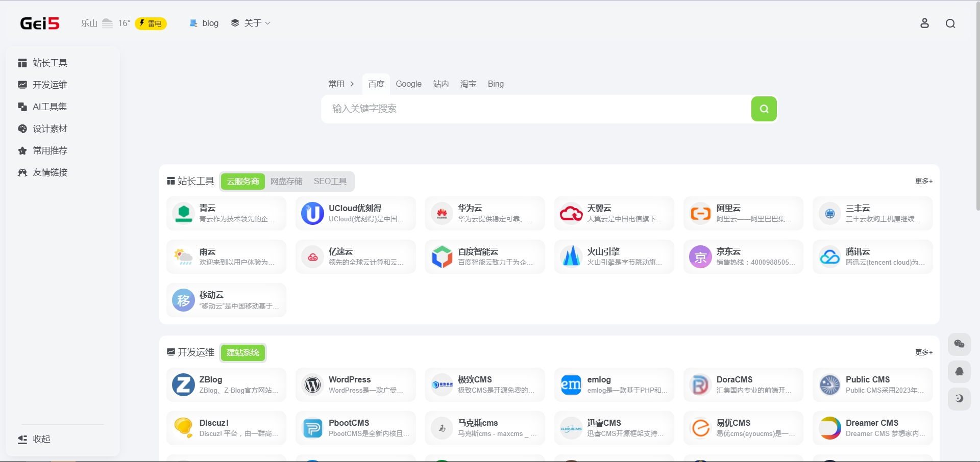980x462 pixels.
Task: Switch to the 云服务商 tab
Action: (243, 181)
